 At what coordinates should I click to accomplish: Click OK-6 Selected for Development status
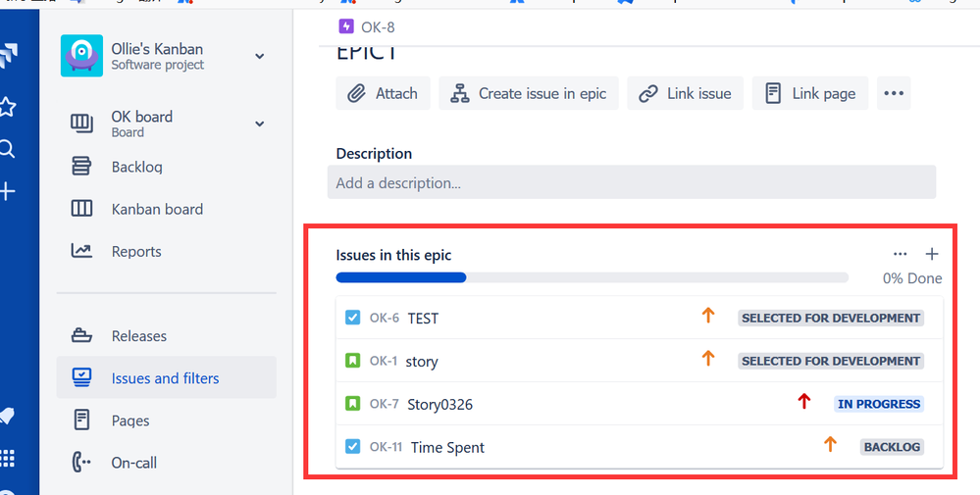[x=831, y=318]
